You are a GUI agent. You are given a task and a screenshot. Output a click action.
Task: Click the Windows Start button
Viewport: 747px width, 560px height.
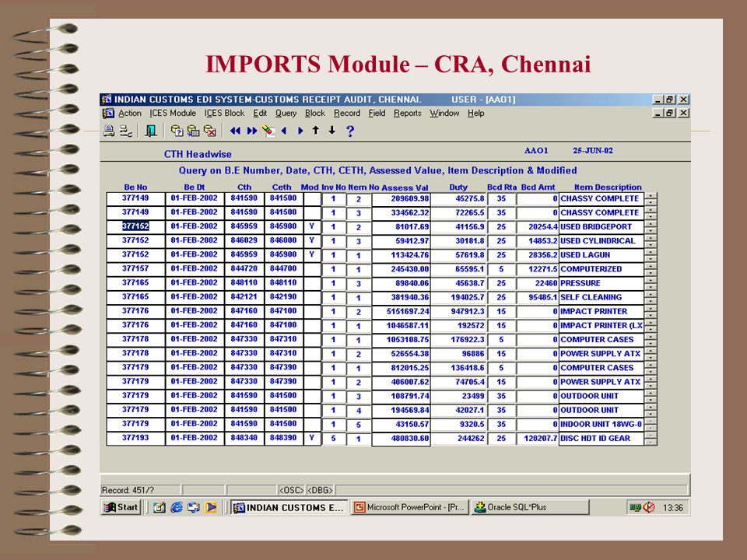pyautogui.click(x=121, y=508)
